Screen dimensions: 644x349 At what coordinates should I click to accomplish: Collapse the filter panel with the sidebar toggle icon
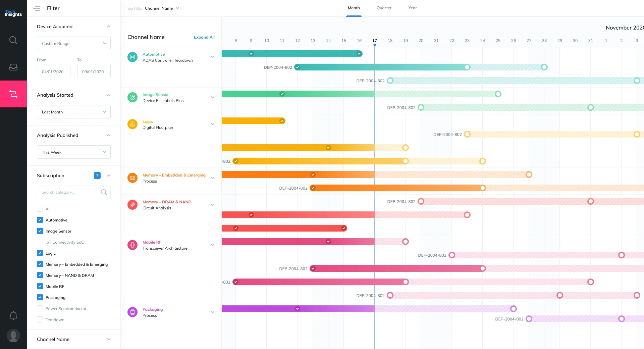click(x=37, y=8)
